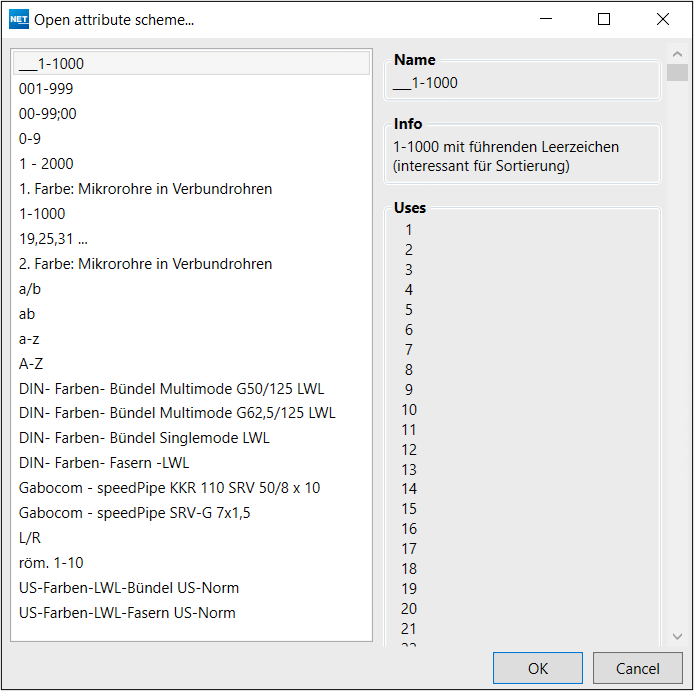Click value '5' in Uses list
The height and width of the screenshot is (691, 694).
409,309
